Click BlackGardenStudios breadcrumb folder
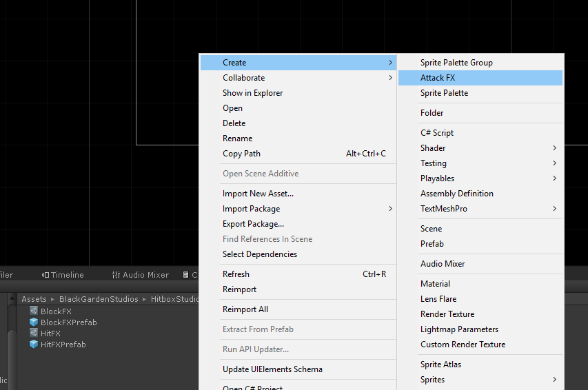Viewport: 588px width, 390px height. (x=99, y=299)
